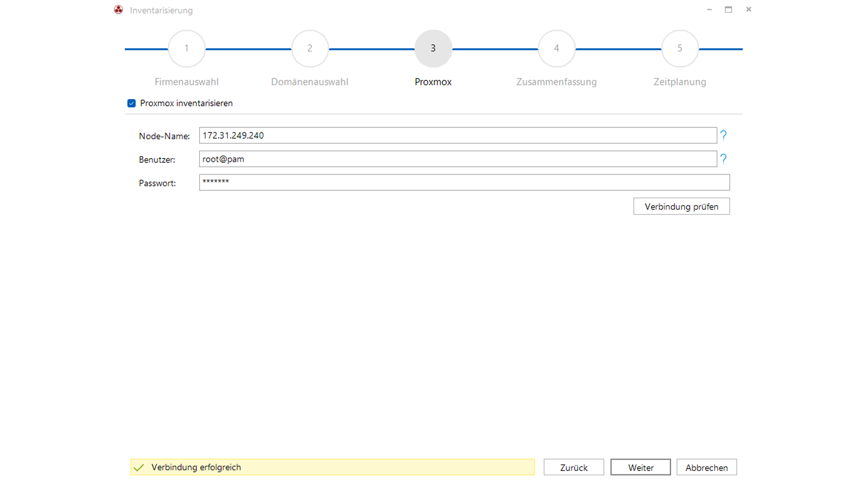This screenshot has width=868, height=488.
Task: Click the Zeitplanung step label
Action: tap(680, 82)
